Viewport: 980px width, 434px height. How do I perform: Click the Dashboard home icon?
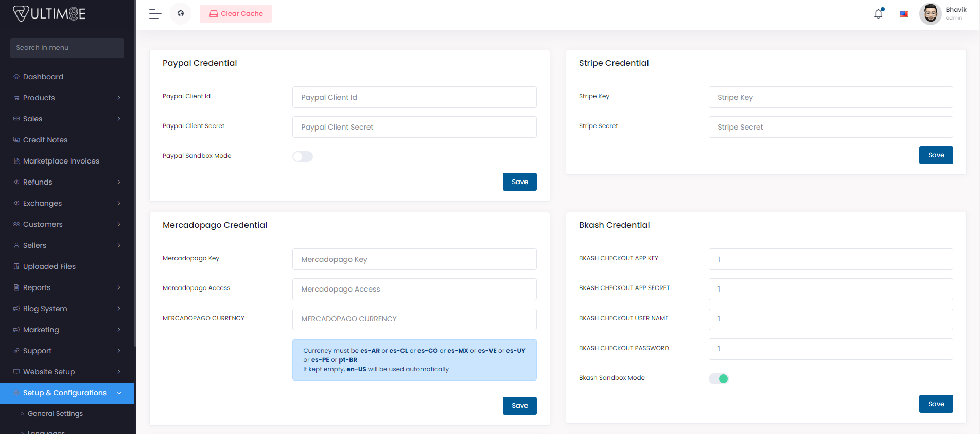[16, 77]
